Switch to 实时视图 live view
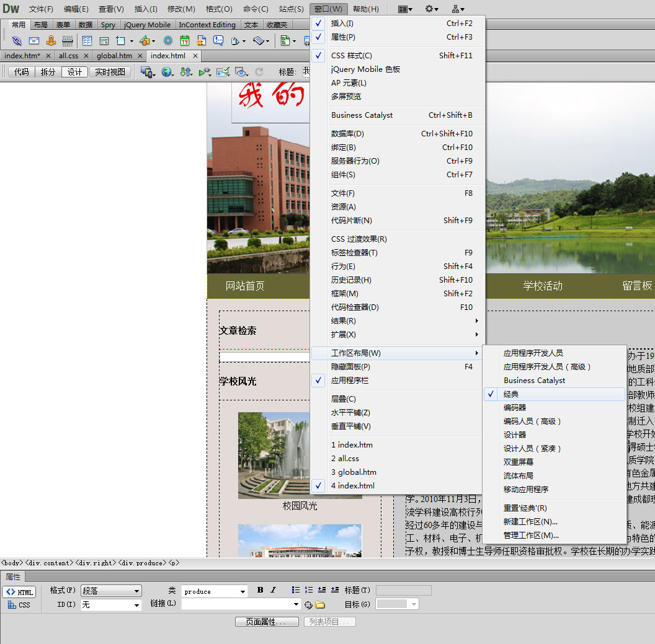The width and height of the screenshot is (655, 644). pos(110,72)
